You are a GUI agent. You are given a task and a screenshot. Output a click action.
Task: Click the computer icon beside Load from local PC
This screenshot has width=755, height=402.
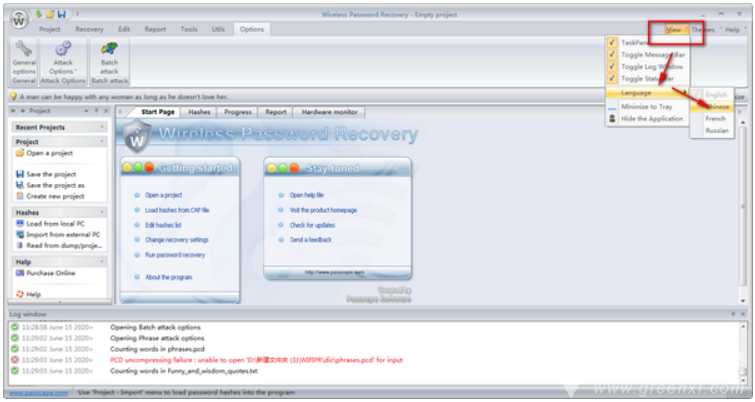20,223
